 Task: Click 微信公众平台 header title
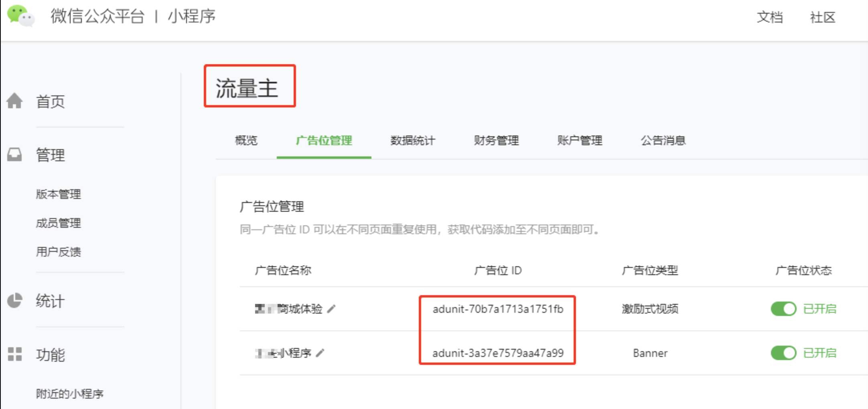97,16
